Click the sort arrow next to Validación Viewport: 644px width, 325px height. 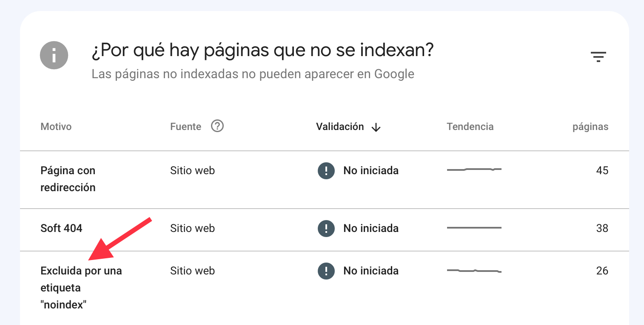(x=376, y=127)
